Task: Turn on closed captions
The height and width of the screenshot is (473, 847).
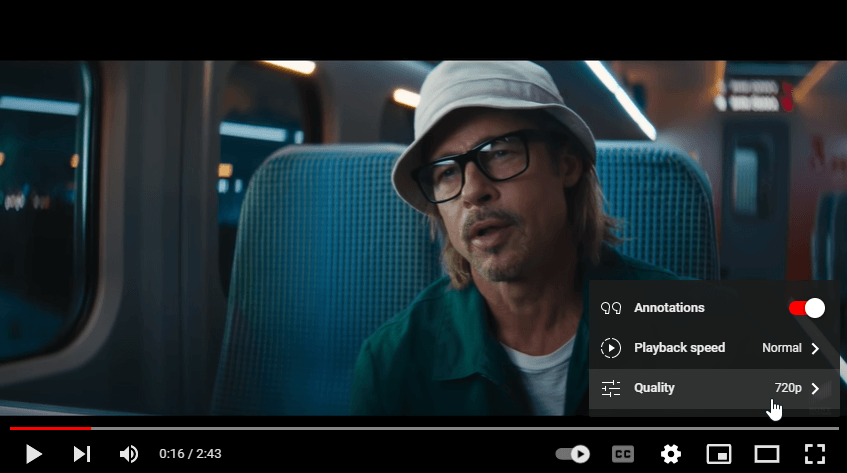Action: point(622,454)
